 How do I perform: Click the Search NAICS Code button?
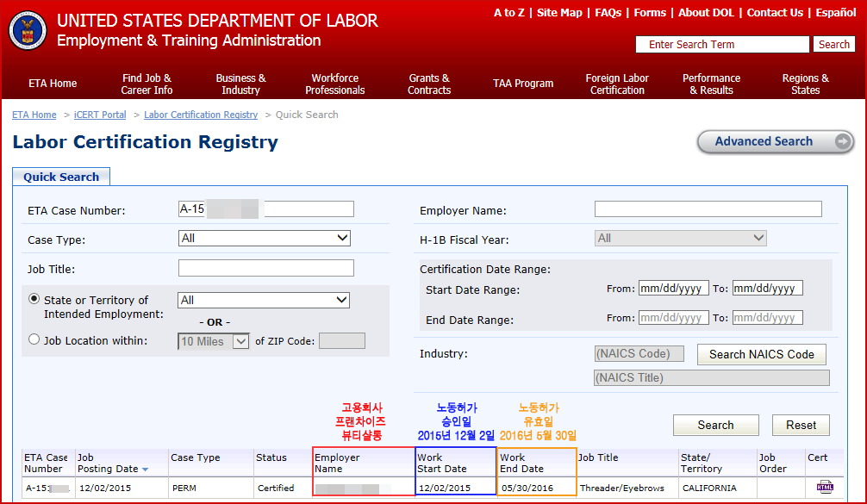click(761, 354)
